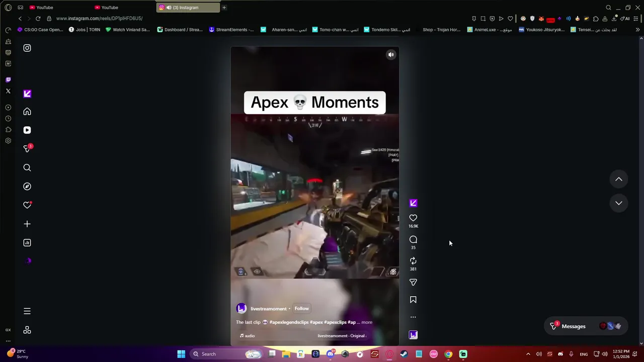Open browser extensions puzzle icon
This screenshot has width=644, height=362.
(596, 19)
